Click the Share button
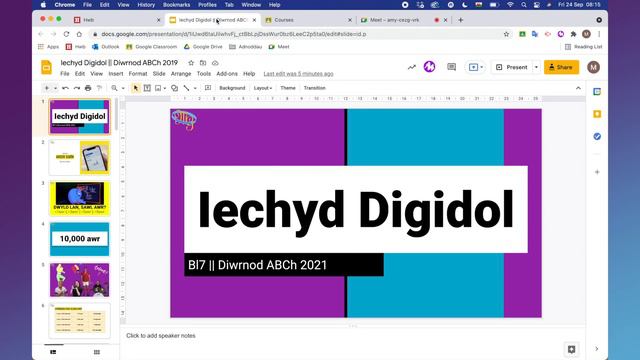Screen dimensions: 640x360 point(561,67)
